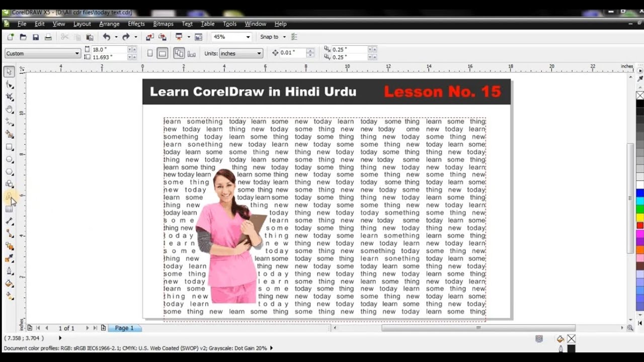644x362 pixels.
Task: Select the Ellipse tool
Action: 9,159
